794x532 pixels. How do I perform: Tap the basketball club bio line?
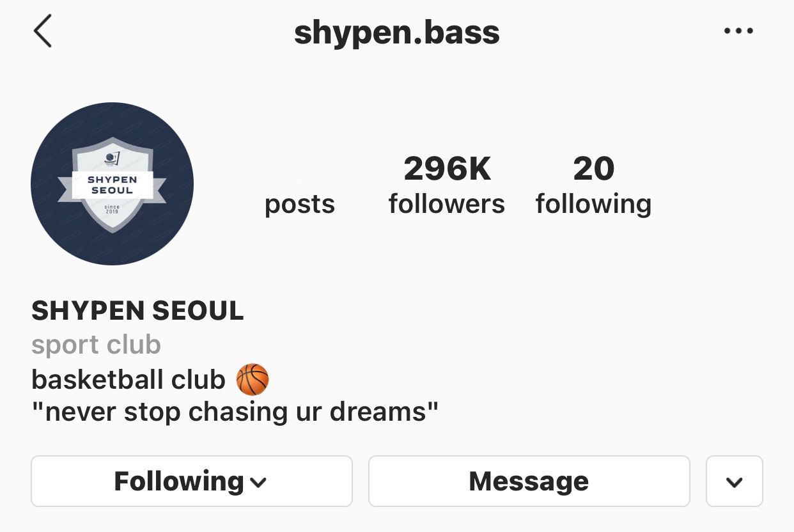[x=150, y=380]
